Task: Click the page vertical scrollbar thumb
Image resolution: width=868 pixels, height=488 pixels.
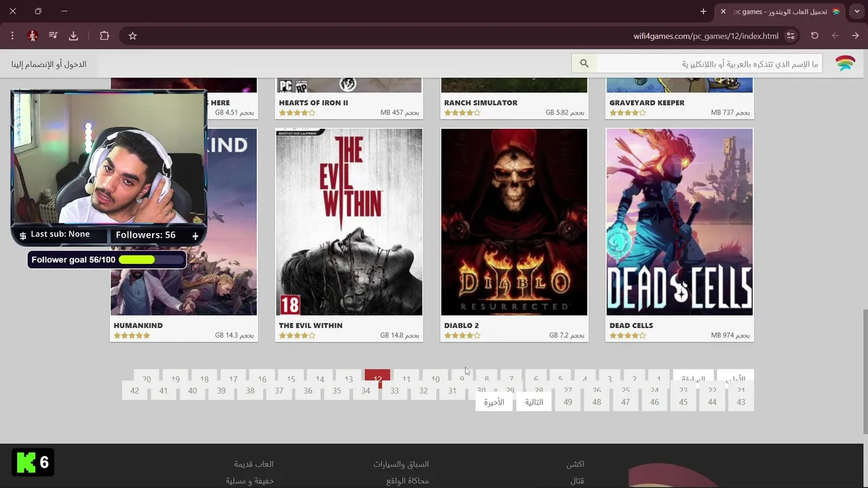Action: (865, 371)
